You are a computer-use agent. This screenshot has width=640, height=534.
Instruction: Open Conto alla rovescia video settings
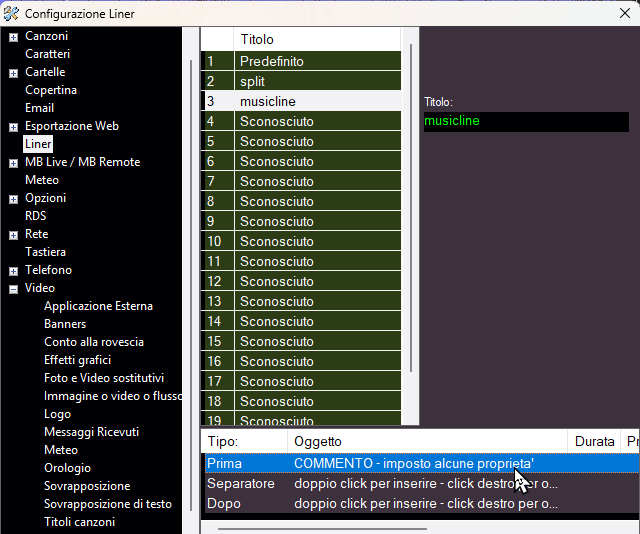coord(93,342)
